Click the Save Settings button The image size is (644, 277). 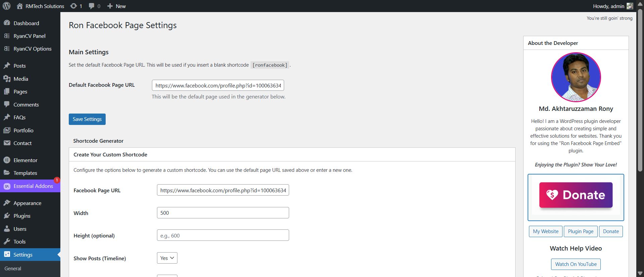(x=87, y=119)
